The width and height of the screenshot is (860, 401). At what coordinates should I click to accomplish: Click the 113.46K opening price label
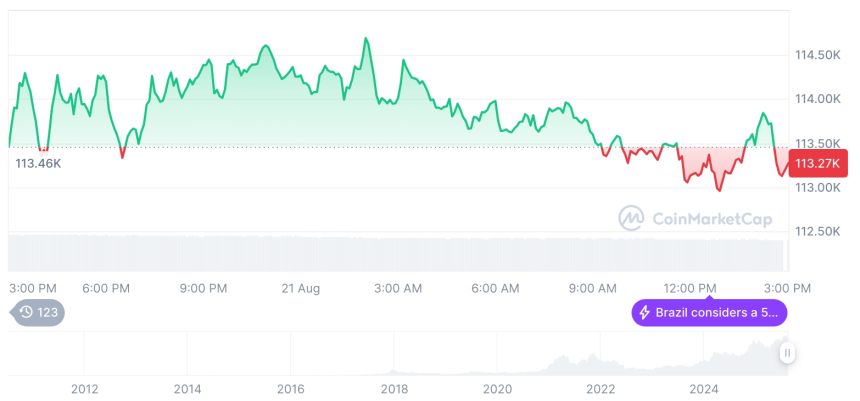coord(38,163)
